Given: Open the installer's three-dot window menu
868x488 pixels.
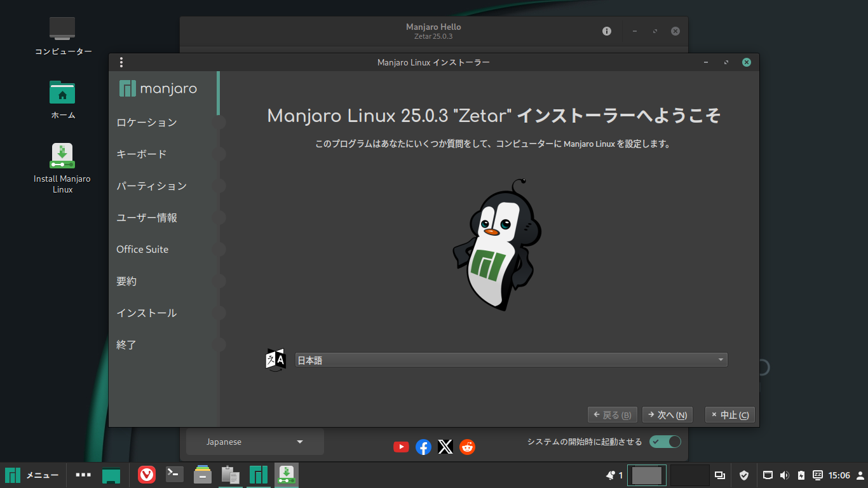Looking at the screenshot, I should [121, 62].
